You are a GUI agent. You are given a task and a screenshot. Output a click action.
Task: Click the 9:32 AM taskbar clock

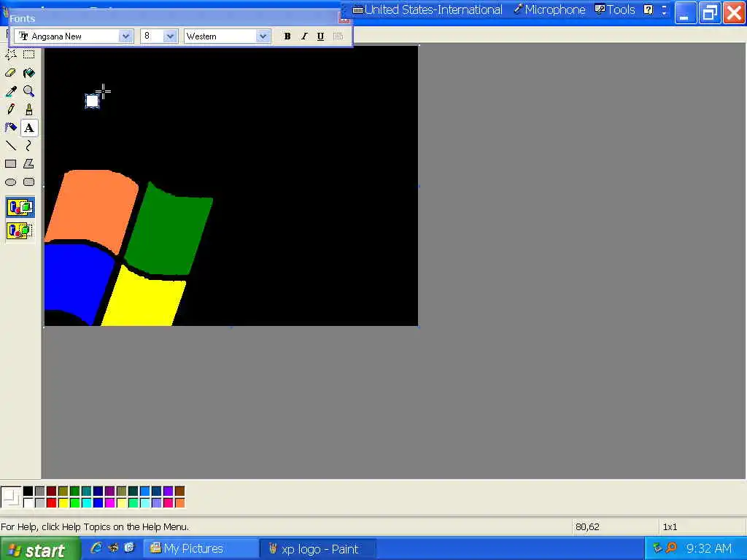(x=709, y=548)
